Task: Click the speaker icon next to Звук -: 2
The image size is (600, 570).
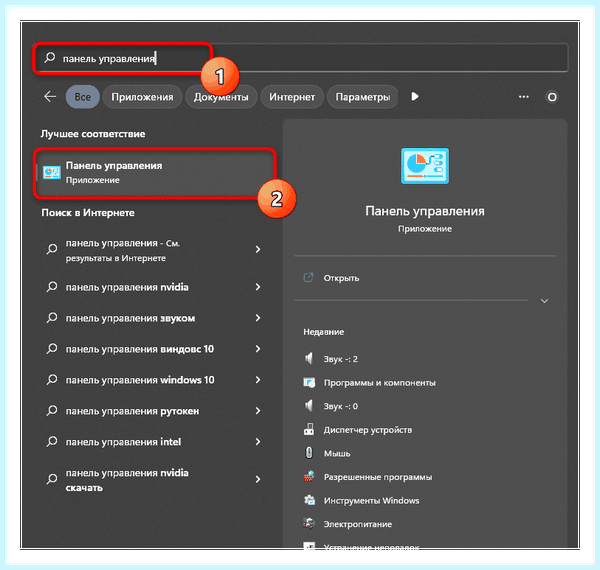Action: pos(309,358)
